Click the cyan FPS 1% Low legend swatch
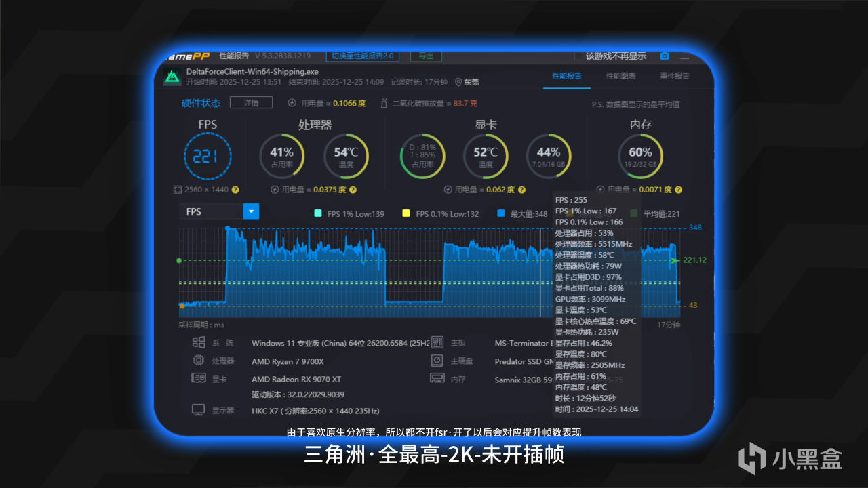Viewport: 868px width, 488px height. [317, 213]
